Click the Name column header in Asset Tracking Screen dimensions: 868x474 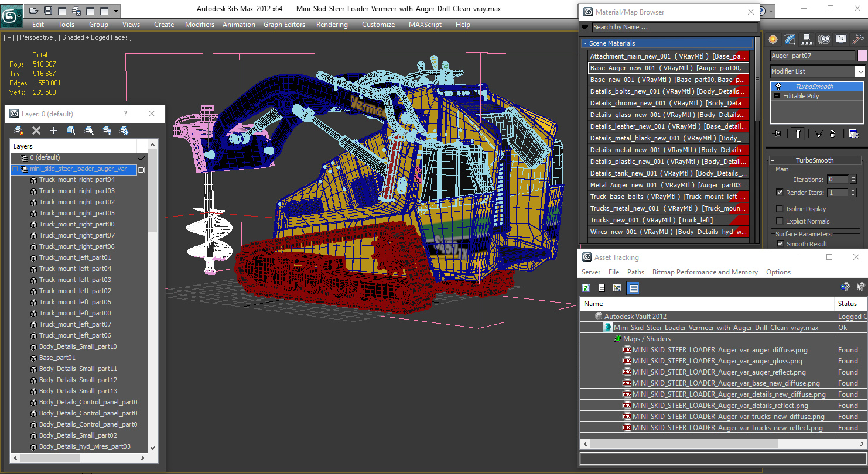click(707, 304)
